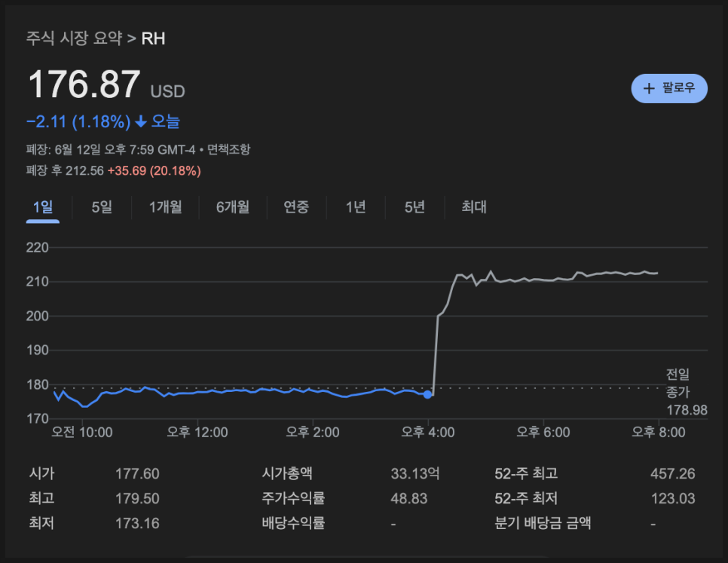The height and width of the screenshot is (563, 728).
Task: Select the 5년 range tab
Action: [414, 207]
